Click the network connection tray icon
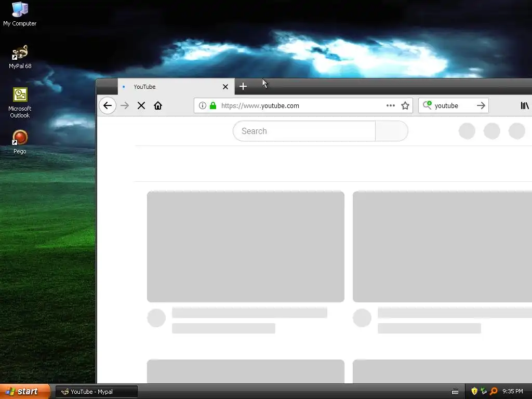 484,391
